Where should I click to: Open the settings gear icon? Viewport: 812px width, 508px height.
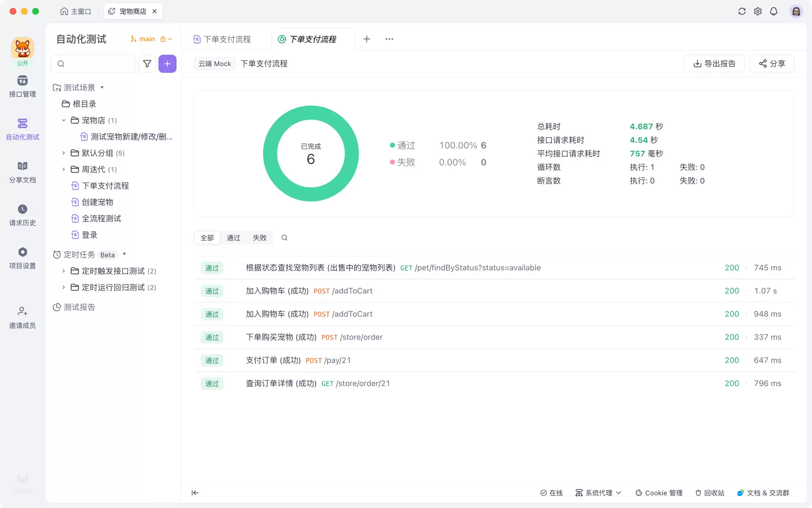758,11
